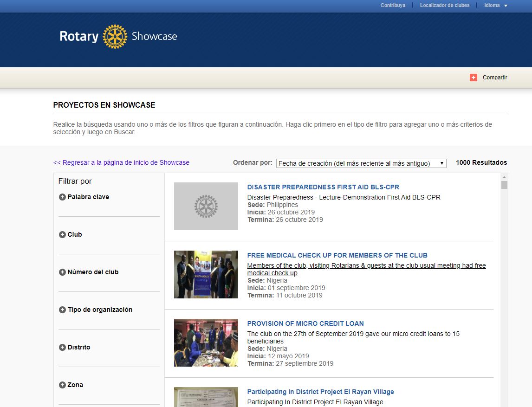Open Disaster Preparedness First Aid BLS-CPR project
This screenshot has height=407, width=532.
click(x=323, y=187)
